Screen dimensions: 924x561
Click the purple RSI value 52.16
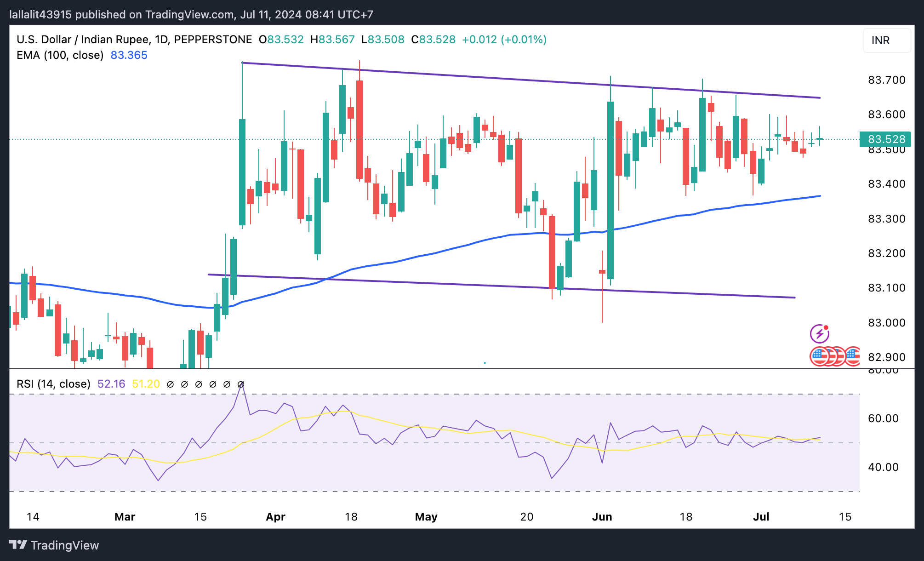111,384
